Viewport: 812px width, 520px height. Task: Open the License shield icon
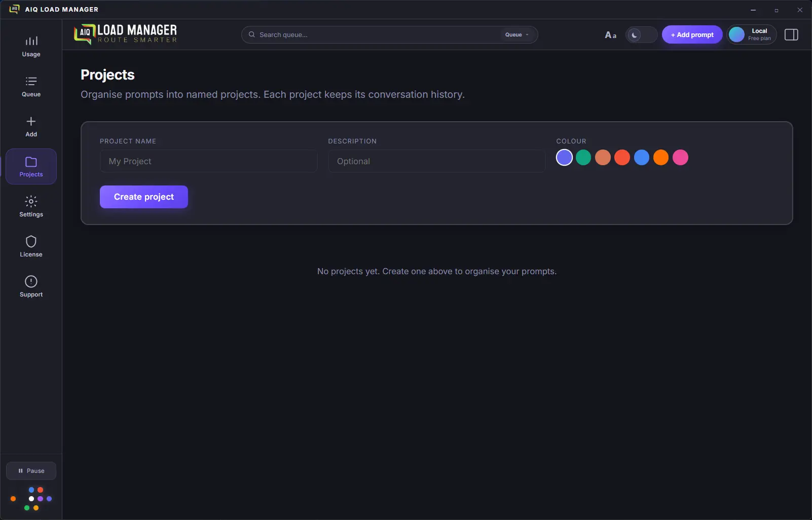click(x=31, y=242)
